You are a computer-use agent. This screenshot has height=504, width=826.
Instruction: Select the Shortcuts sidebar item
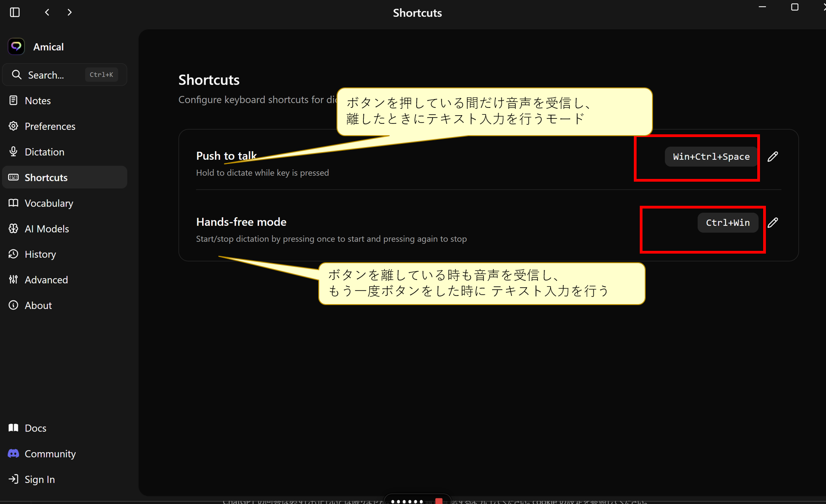coord(46,178)
